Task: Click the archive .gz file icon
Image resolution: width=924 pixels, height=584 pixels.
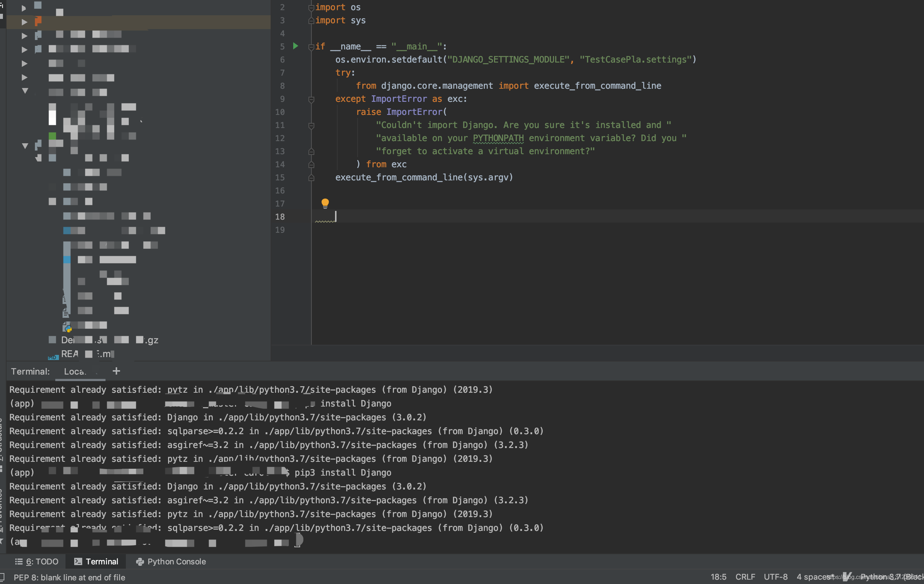Action: coord(52,340)
